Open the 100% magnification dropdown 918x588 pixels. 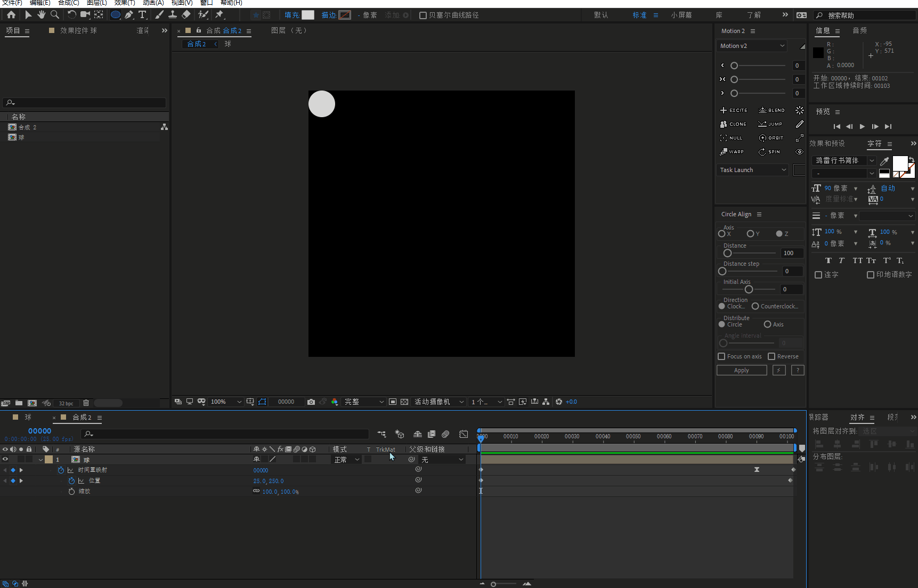[226, 402]
